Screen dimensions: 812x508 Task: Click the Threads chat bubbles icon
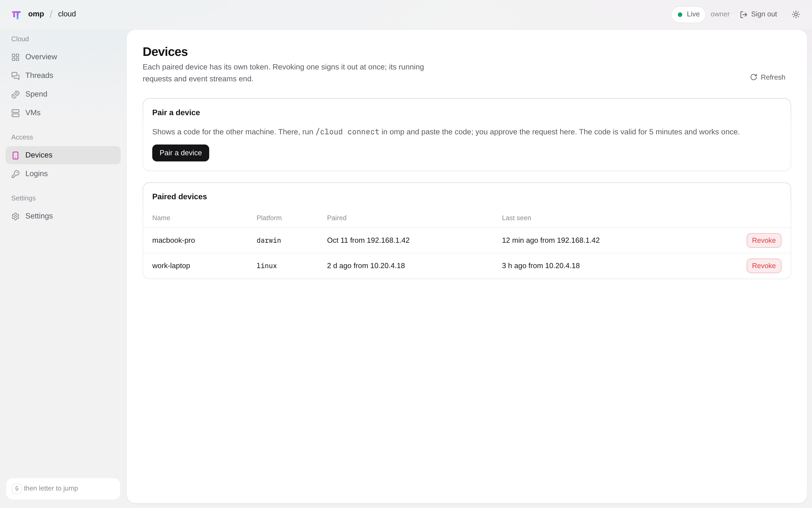(16, 76)
